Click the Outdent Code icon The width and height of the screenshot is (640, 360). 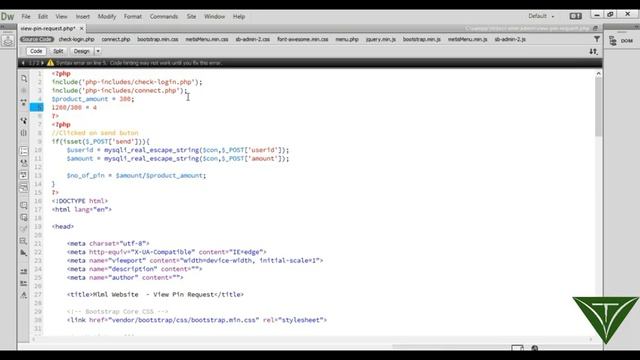click(x=24, y=283)
